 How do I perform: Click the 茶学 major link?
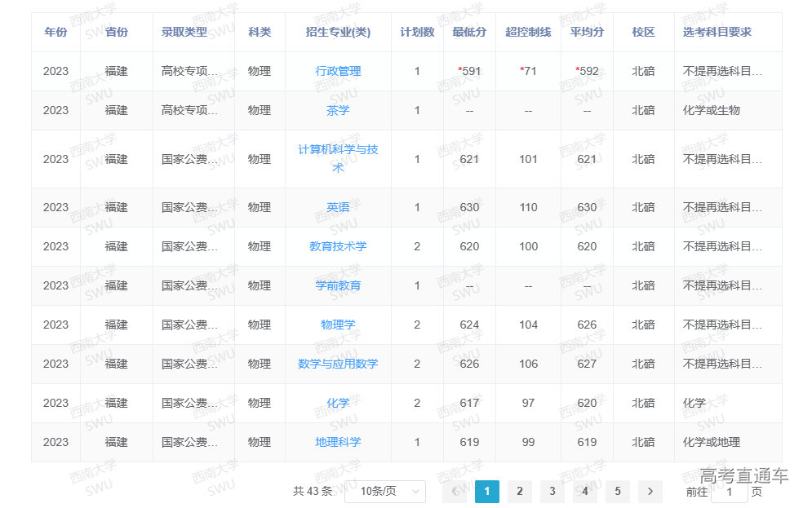click(x=338, y=110)
